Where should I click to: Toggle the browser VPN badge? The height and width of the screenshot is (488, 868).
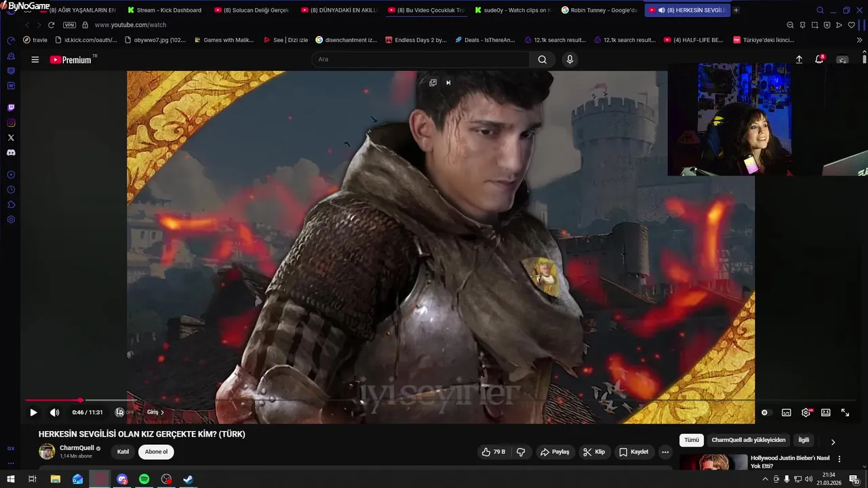(x=69, y=25)
